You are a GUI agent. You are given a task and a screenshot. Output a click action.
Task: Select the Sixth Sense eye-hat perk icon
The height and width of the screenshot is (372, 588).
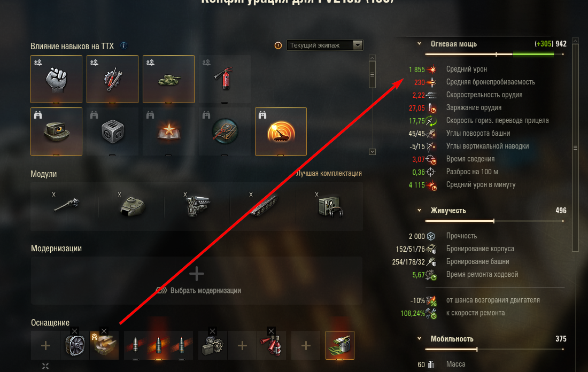point(56,131)
